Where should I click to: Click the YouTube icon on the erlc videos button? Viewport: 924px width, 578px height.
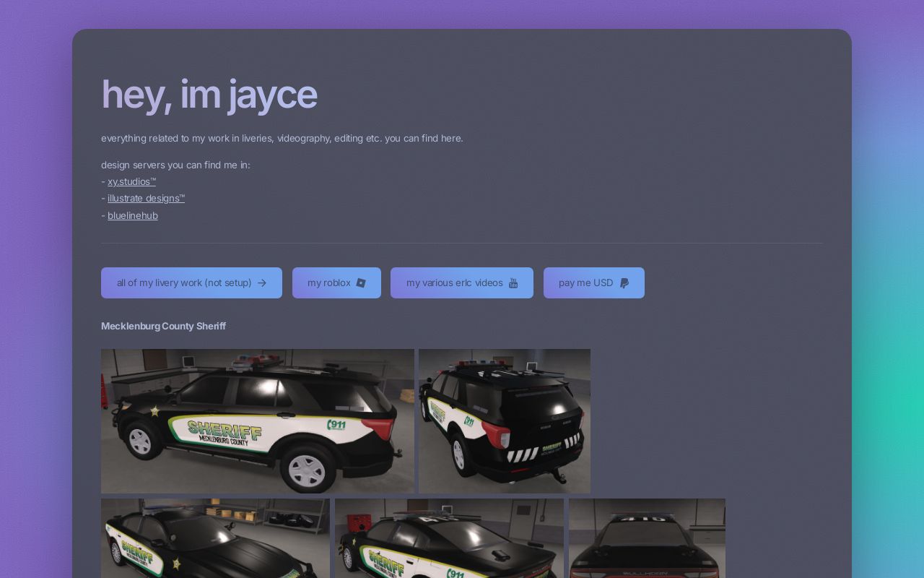pos(513,282)
